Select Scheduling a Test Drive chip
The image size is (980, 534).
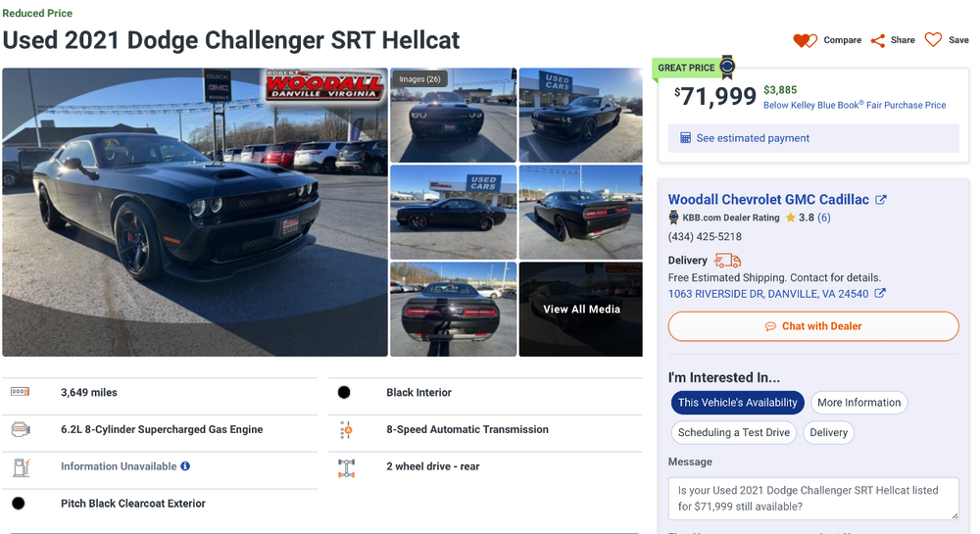click(x=734, y=432)
